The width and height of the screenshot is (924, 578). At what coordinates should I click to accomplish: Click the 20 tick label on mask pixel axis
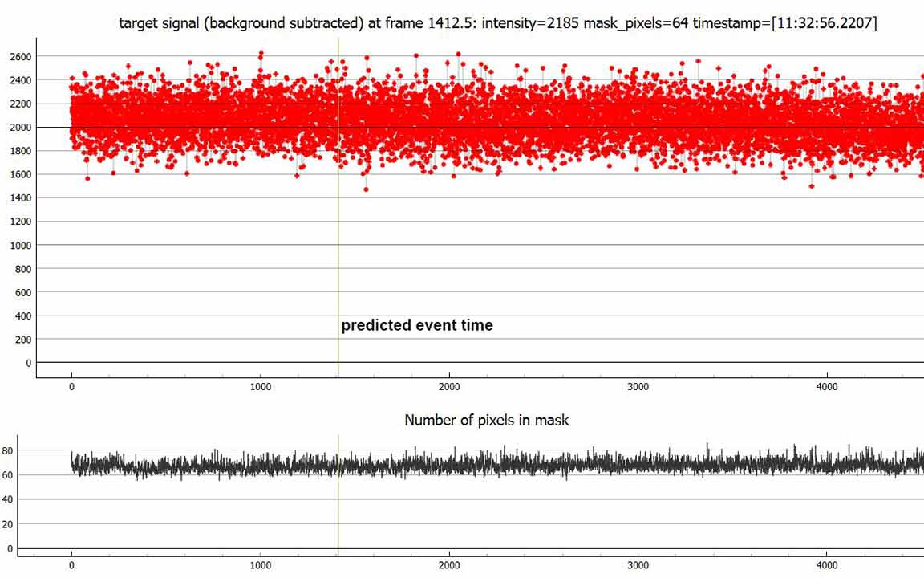click(7, 523)
